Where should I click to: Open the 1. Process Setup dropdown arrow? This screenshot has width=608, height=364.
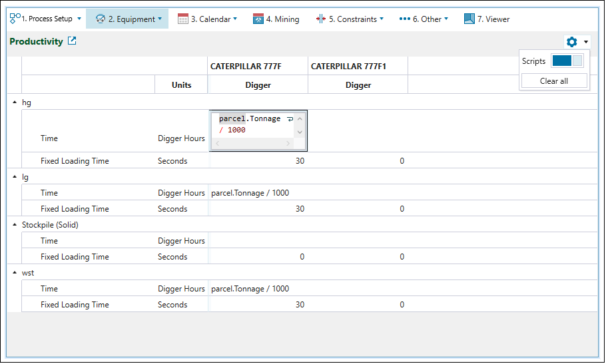[79, 19]
